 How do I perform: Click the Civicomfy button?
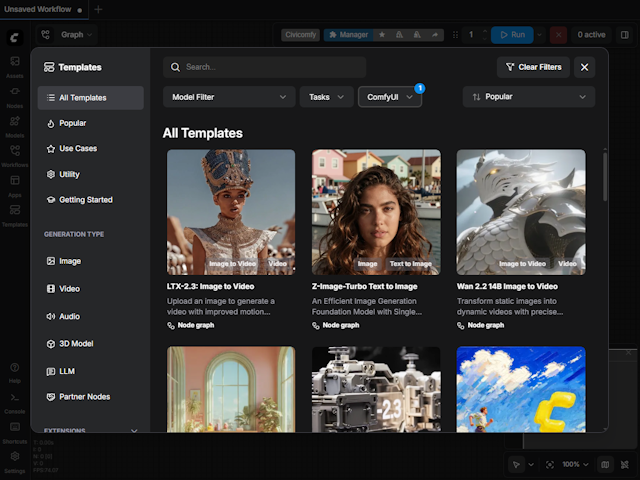300,35
